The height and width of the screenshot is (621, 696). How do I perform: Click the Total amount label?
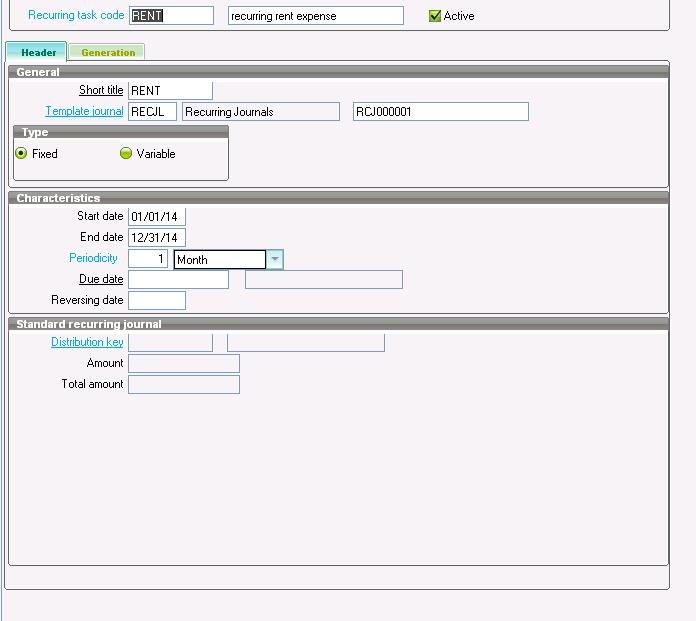92,384
